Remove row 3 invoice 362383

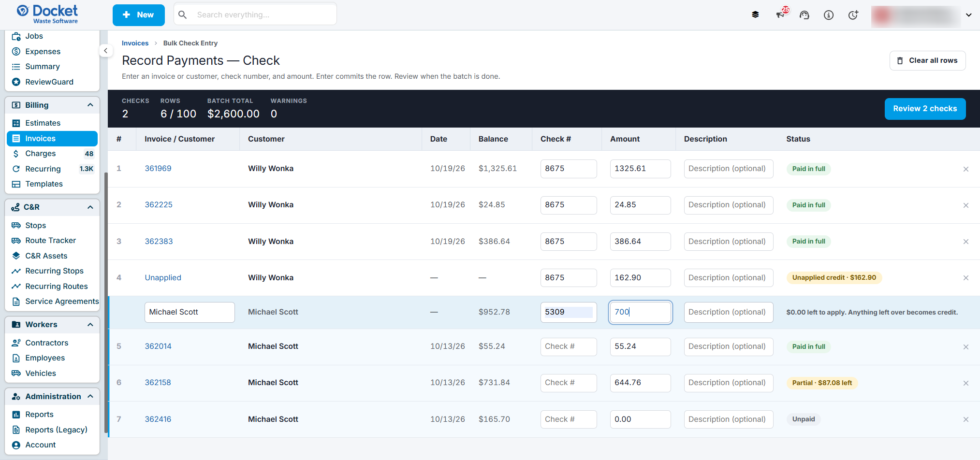[x=966, y=242]
